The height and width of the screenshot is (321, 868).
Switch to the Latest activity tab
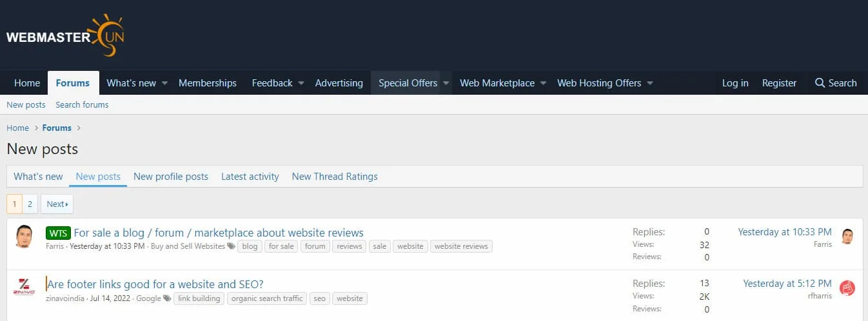coord(250,177)
